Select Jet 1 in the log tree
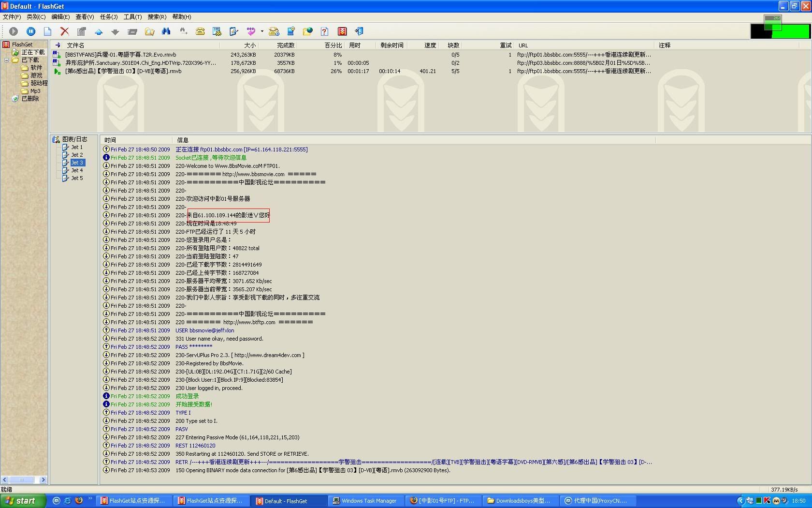Screen dimensions: 812x508 pyautogui.click(x=77, y=147)
